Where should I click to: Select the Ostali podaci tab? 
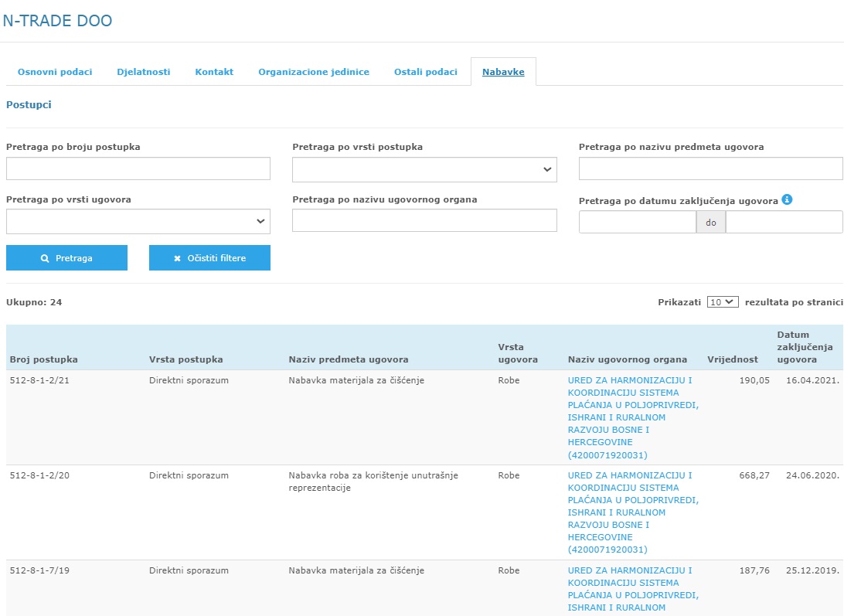426,72
